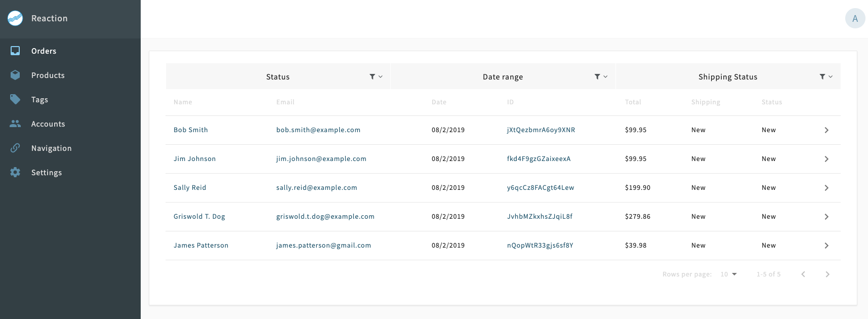
Task: Click the Reaction logo icon
Action: click(15, 18)
